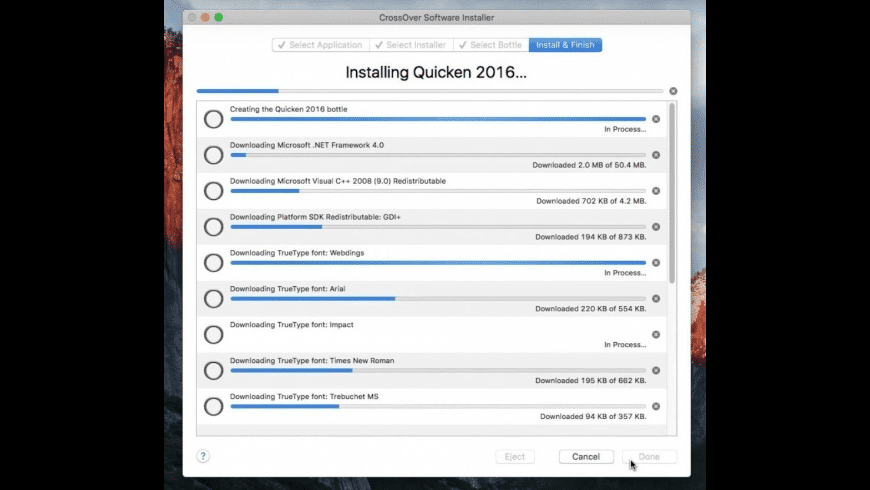
Task: Click the CrossOver Software Installer window title
Action: (x=437, y=18)
